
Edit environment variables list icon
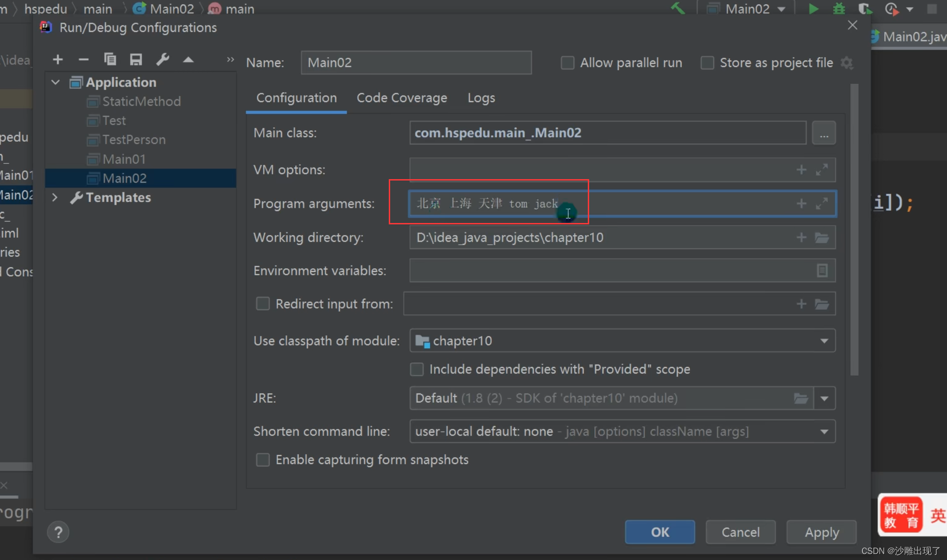tap(822, 271)
